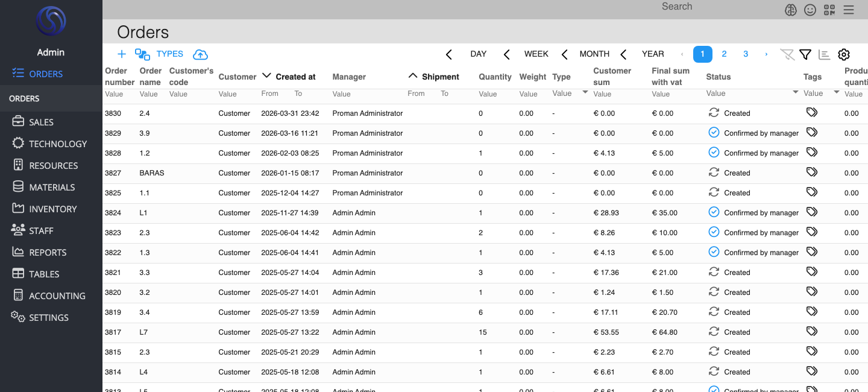Click the tag icon for order 3830

point(812,113)
